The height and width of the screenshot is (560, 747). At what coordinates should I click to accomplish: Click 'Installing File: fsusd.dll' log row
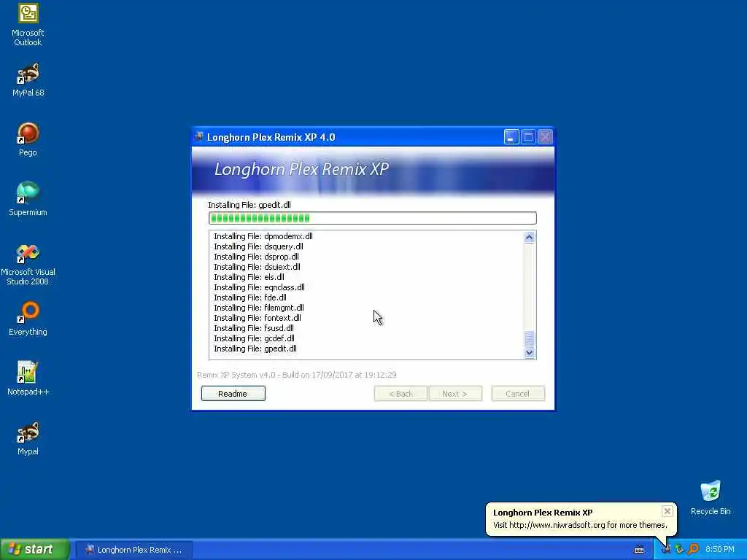click(253, 328)
